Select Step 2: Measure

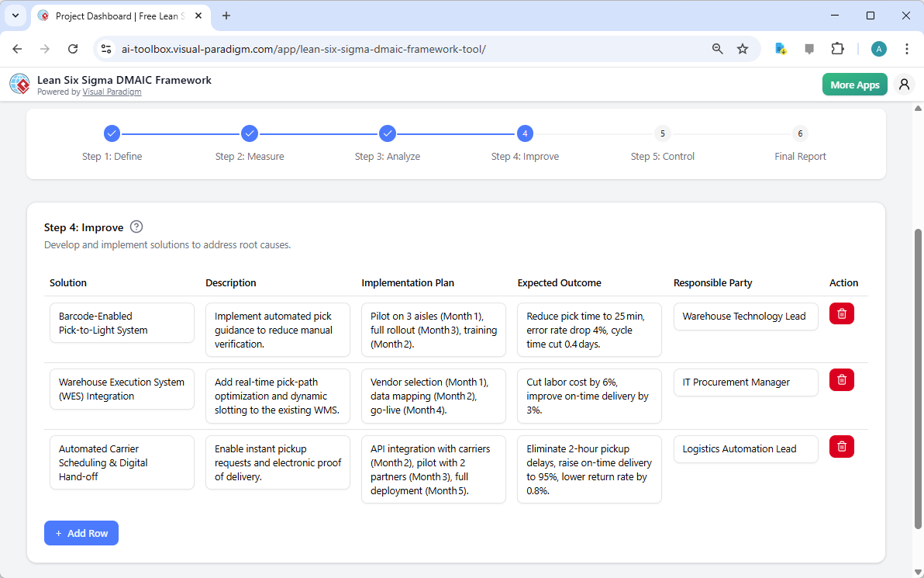(x=250, y=133)
